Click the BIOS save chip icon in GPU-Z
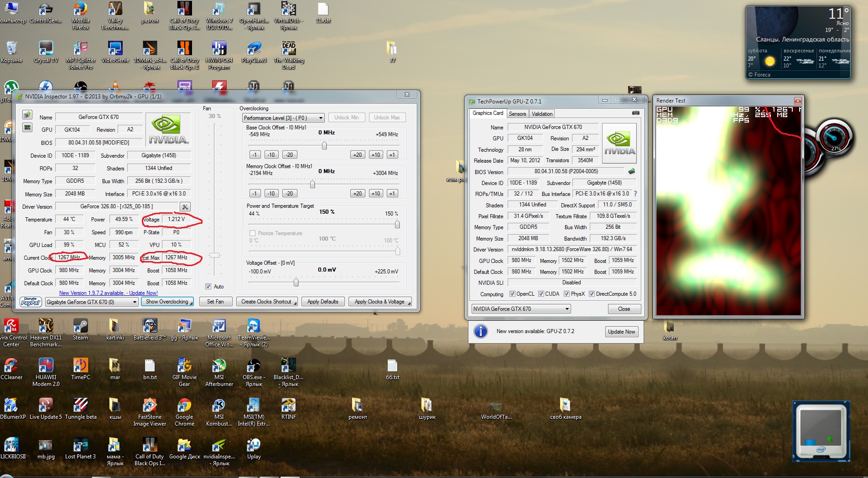This screenshot has height=478, width=868. tap(632, 172)
